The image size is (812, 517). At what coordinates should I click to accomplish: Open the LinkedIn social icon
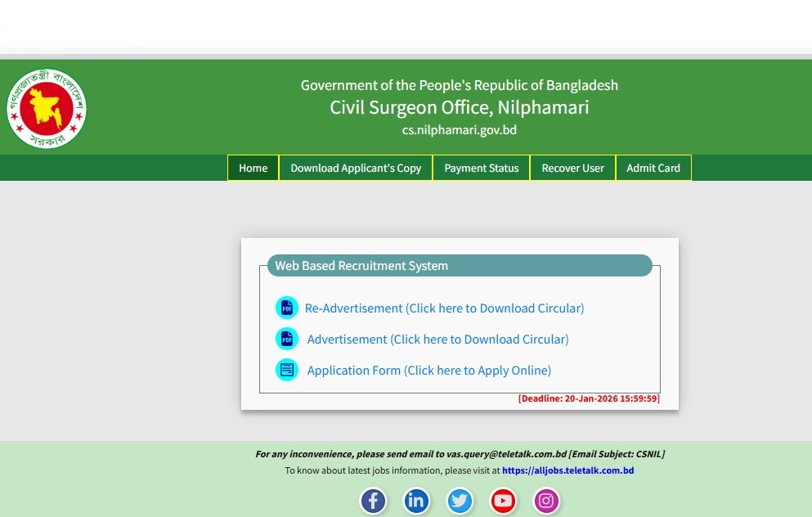(x=416, y=500)
